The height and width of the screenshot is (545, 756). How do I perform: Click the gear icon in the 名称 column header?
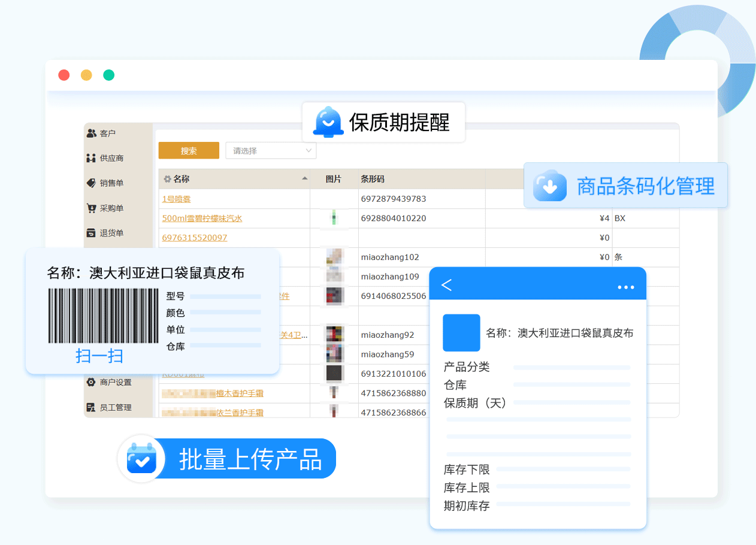[x=167, y=179]
